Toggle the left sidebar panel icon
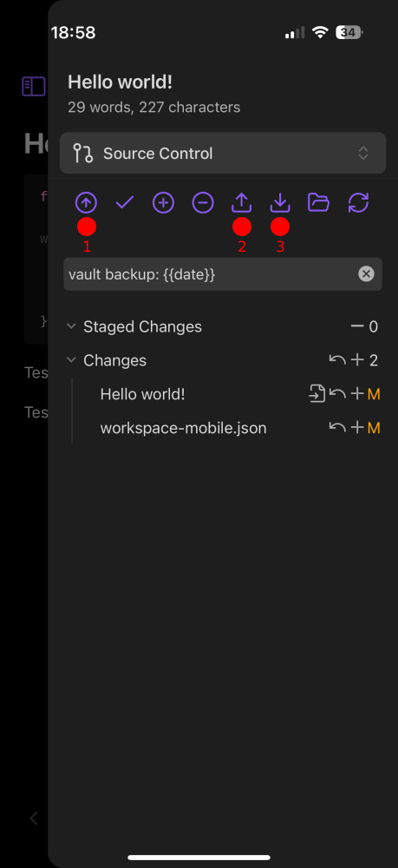Image resolution: width=398 pixels, height=868 pixels. click(34, 86)
